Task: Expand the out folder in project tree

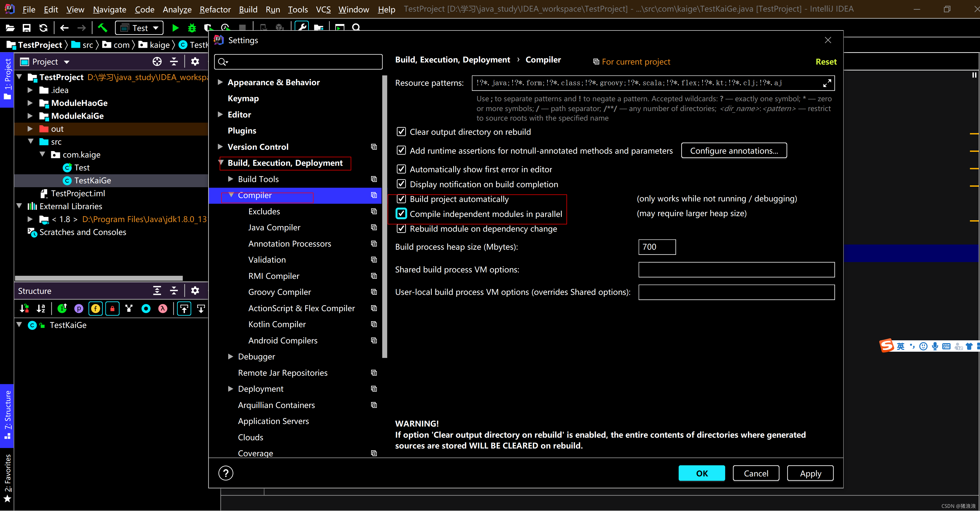Action: point(30,129)
